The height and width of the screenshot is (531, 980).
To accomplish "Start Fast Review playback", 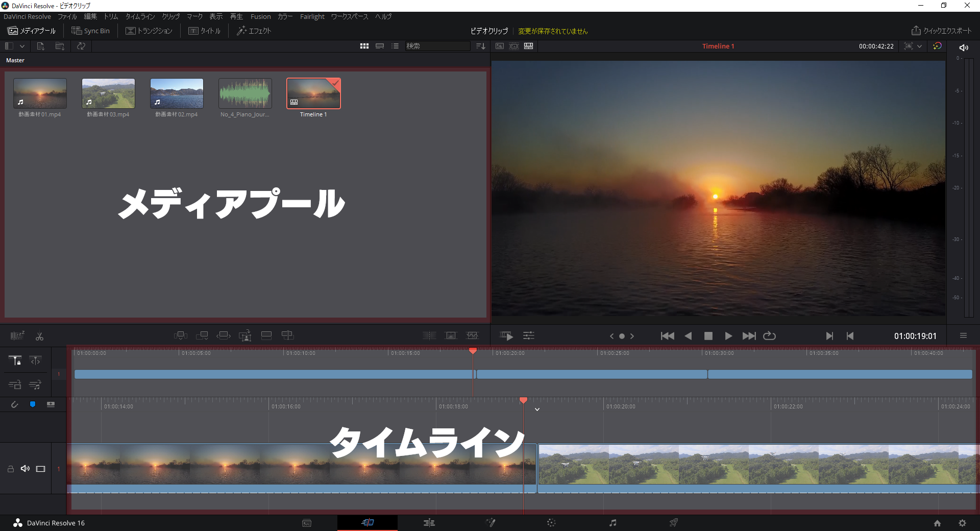I will pyautogui.click(x=506, y=335).
